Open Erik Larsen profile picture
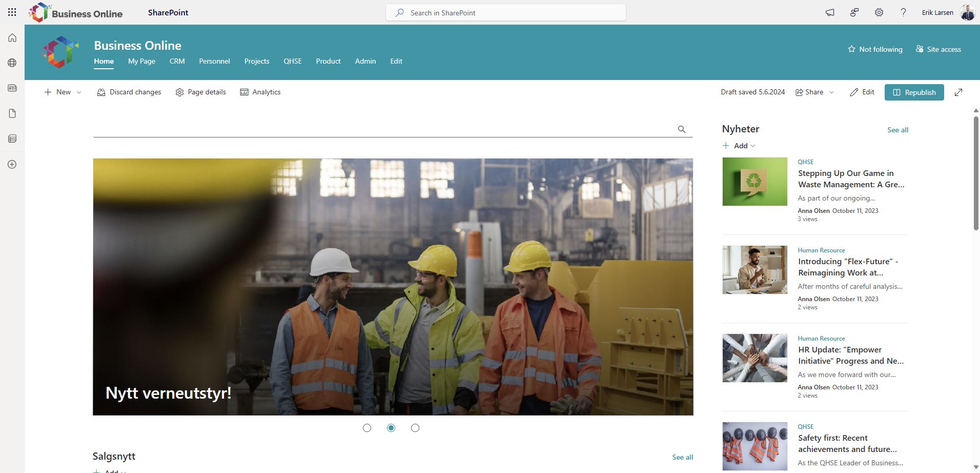The height and width of the screenshot is (473, 980). click(968, 12)
